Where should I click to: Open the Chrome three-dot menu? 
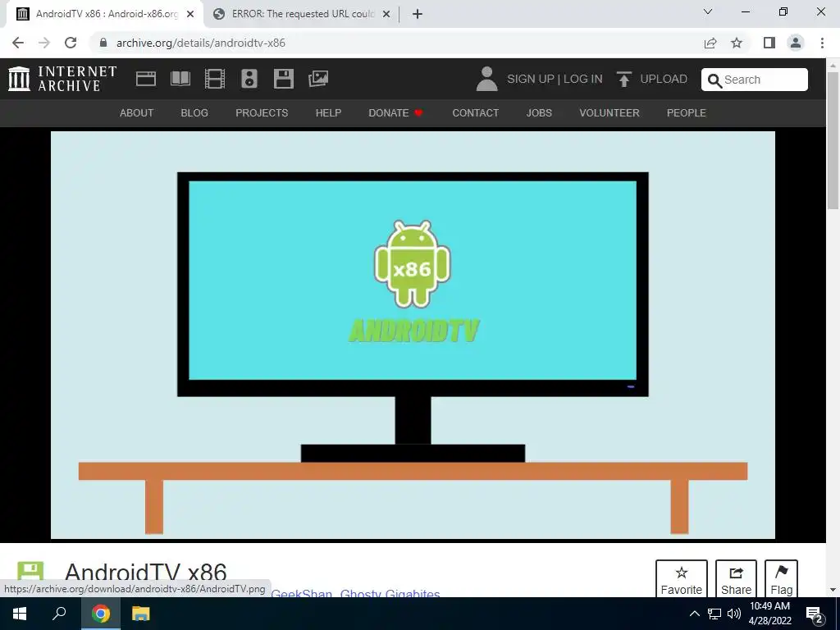click(822, 43)
